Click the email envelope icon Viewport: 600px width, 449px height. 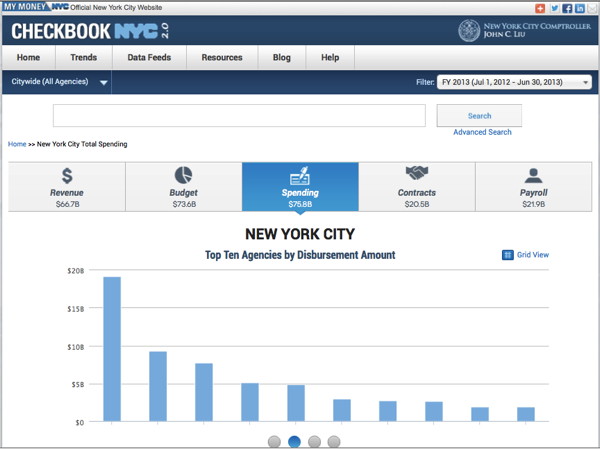(592, 8)
